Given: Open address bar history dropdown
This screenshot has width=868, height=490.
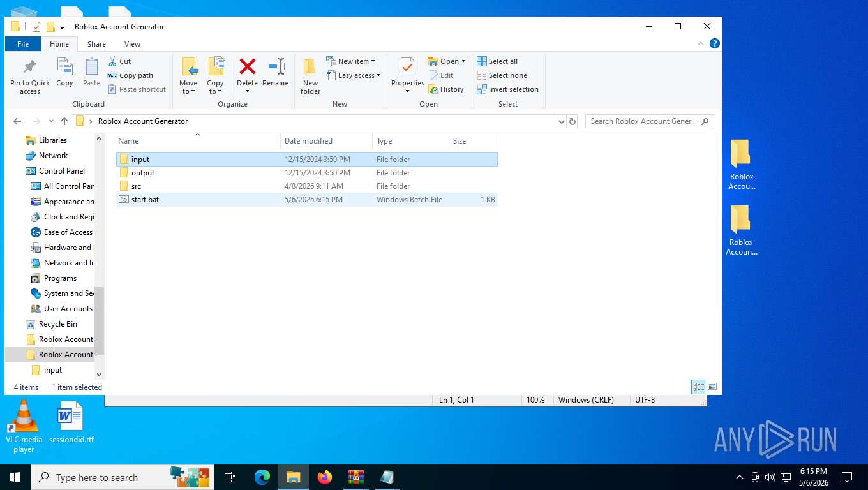Looking at the screenshot, I should (x=561, y=121).
